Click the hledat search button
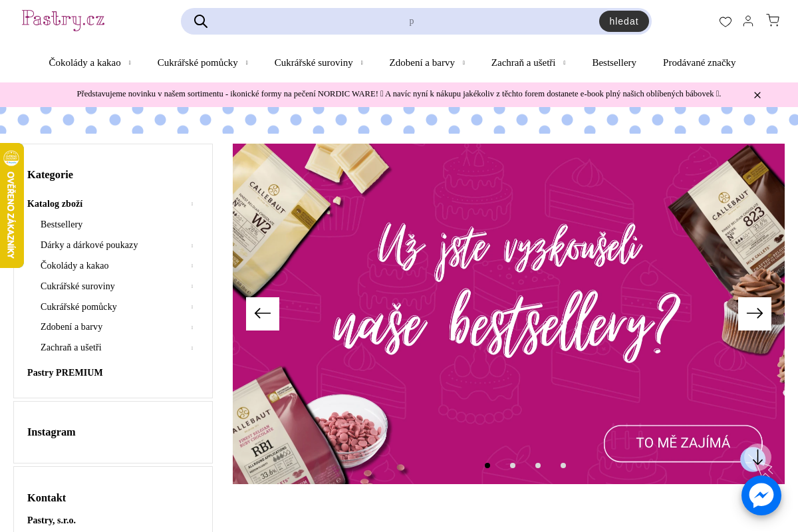Viewport: 798px width, 532px height. [x=624, y=21]
